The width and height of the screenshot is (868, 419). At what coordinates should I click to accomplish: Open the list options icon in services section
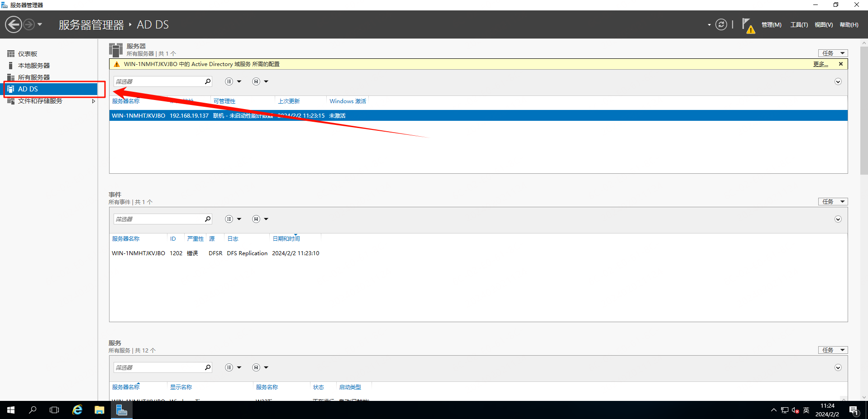[x=229, y=367]
